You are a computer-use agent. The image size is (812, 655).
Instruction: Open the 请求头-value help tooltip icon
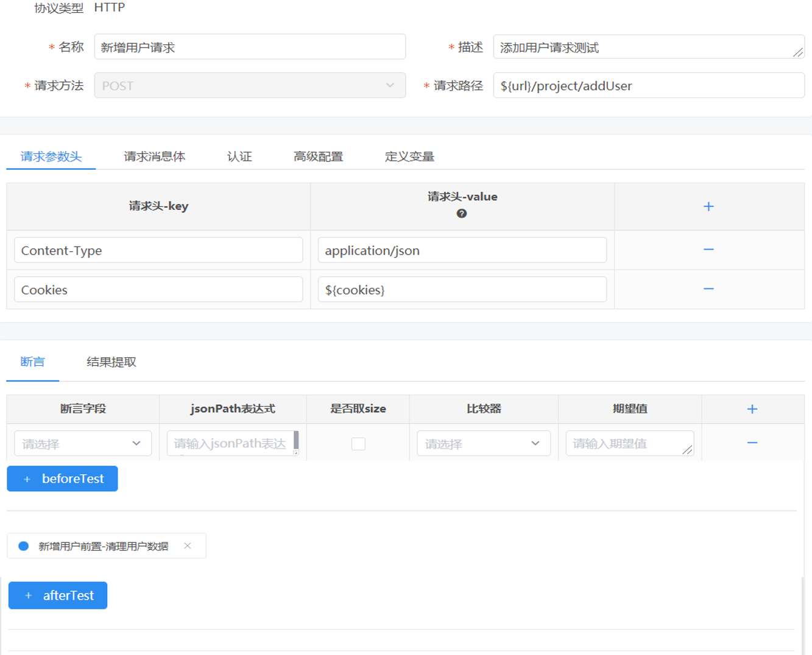pyautogui.click(x=462, y=214)
